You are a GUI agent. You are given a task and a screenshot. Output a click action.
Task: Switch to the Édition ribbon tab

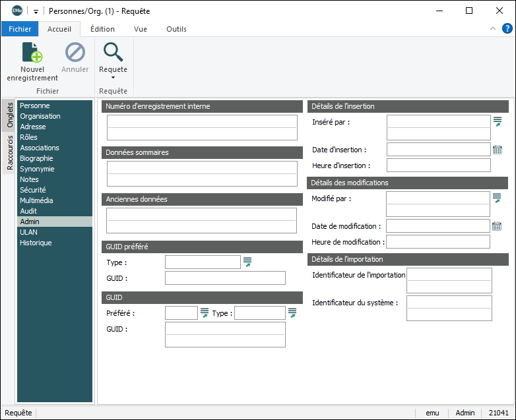click(102, 29)
